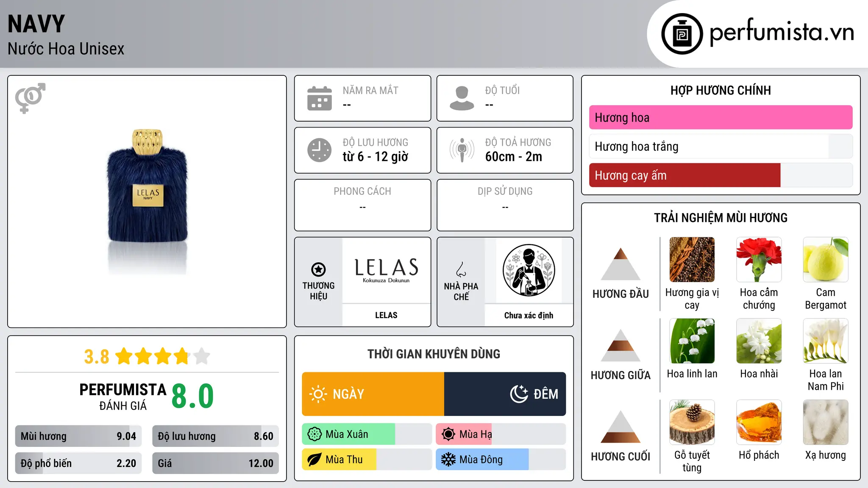Viewport: 868px width, 488px height.
Task: Click the sun icon for Mùa Hạ
Action: tap(448, 434)
